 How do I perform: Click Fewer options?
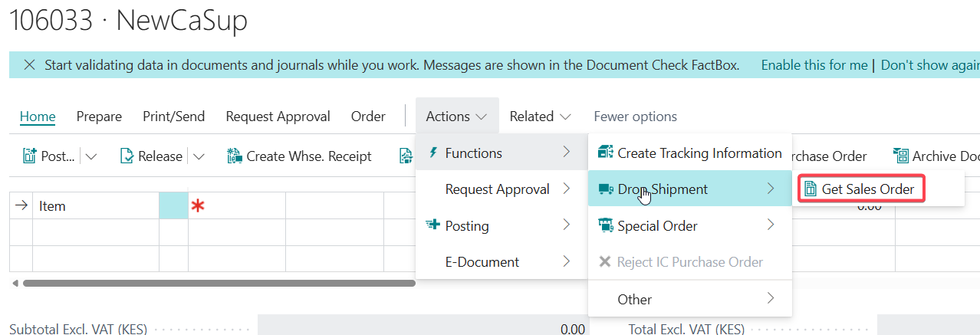[x=635, y=117]
